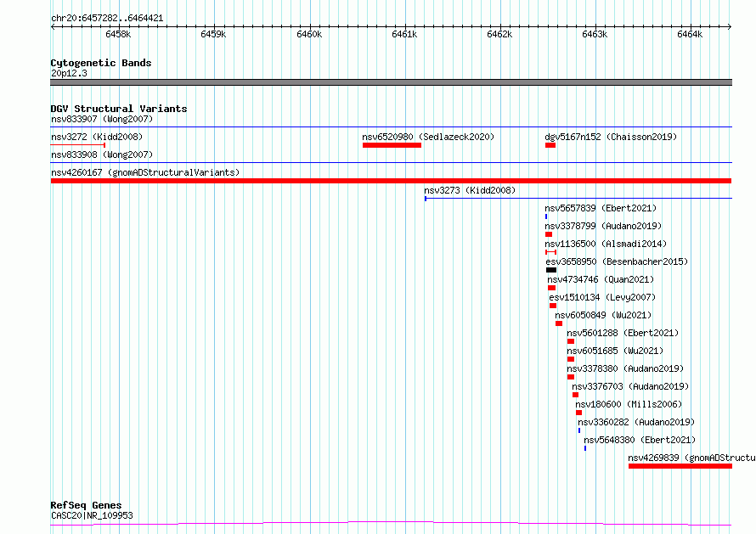Collapse the Cytogenetic Bands track title
Viewport: 756px width, 534px height.
[101, 63]
